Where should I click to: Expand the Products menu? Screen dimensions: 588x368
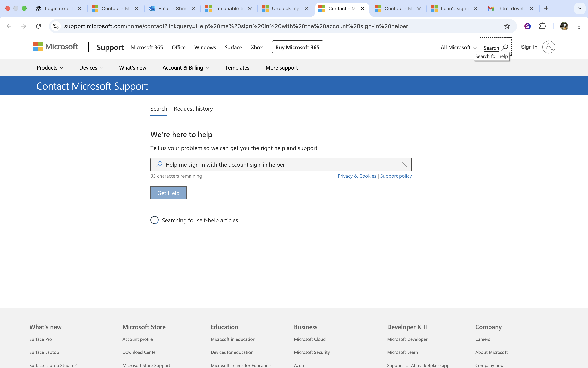click(50, 68)
